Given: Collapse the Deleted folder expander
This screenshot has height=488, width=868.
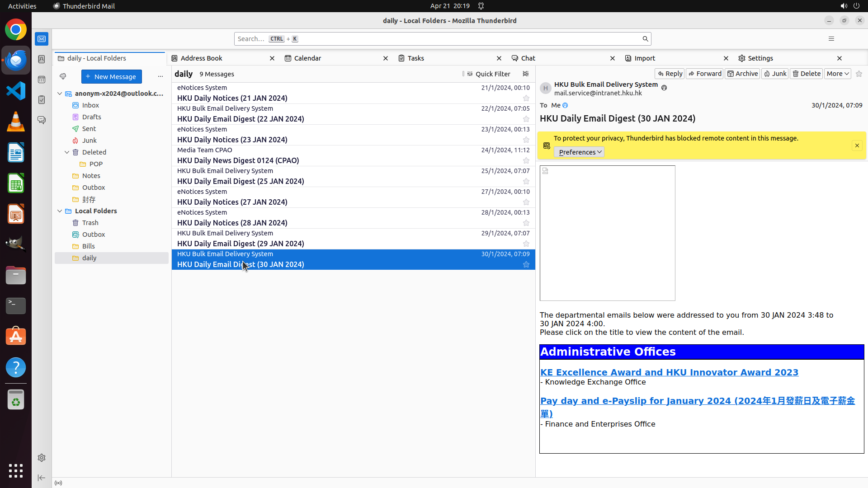Looking at the screenshot, I should click(x=67, y=152).
